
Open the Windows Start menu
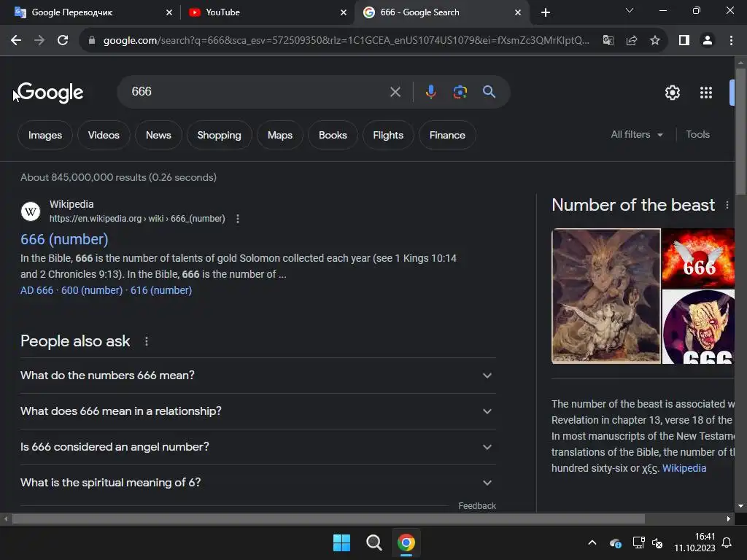click(x=341, y=542)
